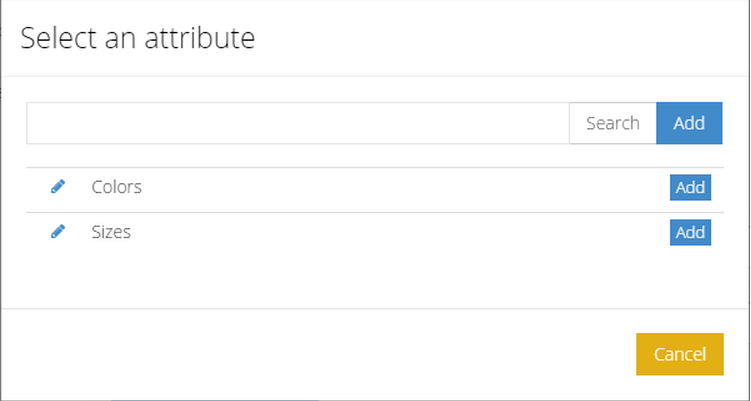Image resolution: width=751 pixels, height=401 pixels.
Task: Create a new attribute with top Add button
Action: tap(689, 123)
